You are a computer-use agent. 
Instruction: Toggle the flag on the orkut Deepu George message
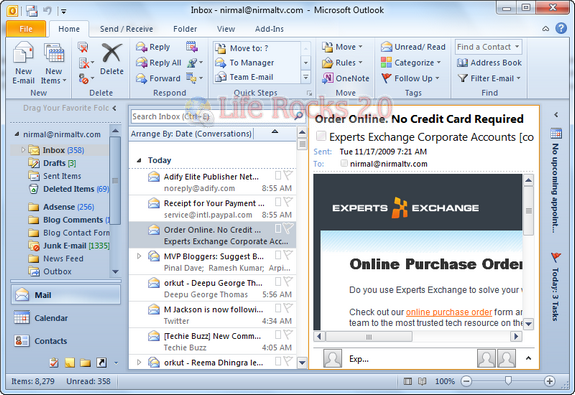point(288,281)
